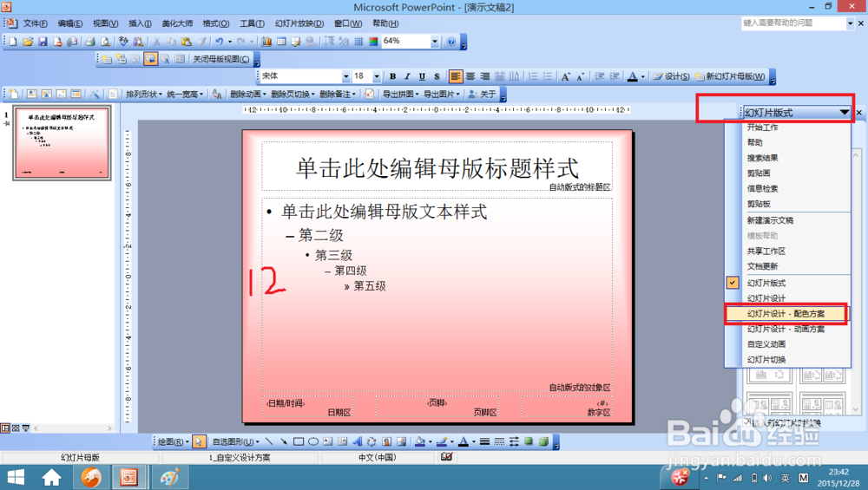The image size is (868, 490).
Task: Toggle Bold formatting
Action: [x=392, y=76]
